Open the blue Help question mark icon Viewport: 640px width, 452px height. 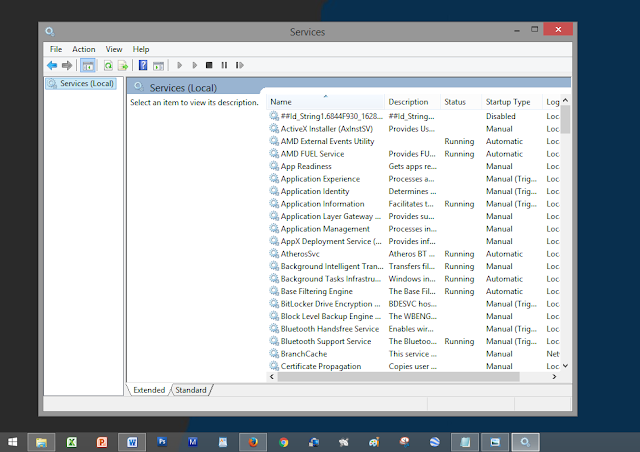(x=143, y=65)
